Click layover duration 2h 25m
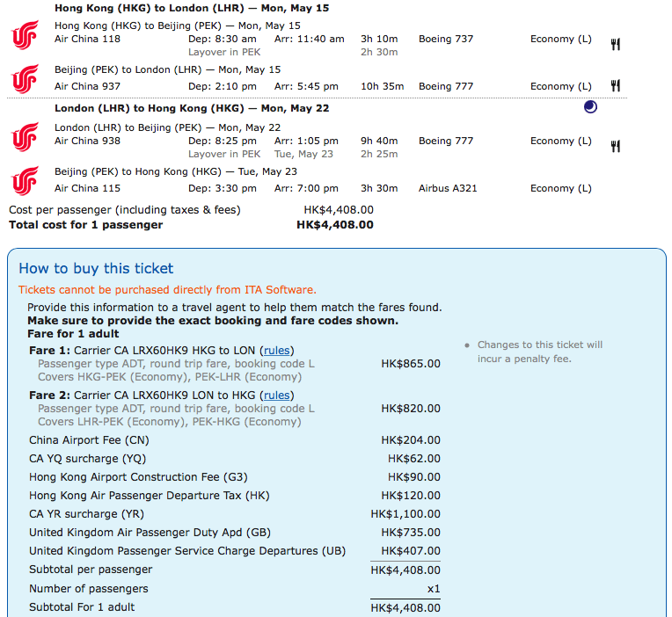Viewport: 672px width, 617px height. 379,154
